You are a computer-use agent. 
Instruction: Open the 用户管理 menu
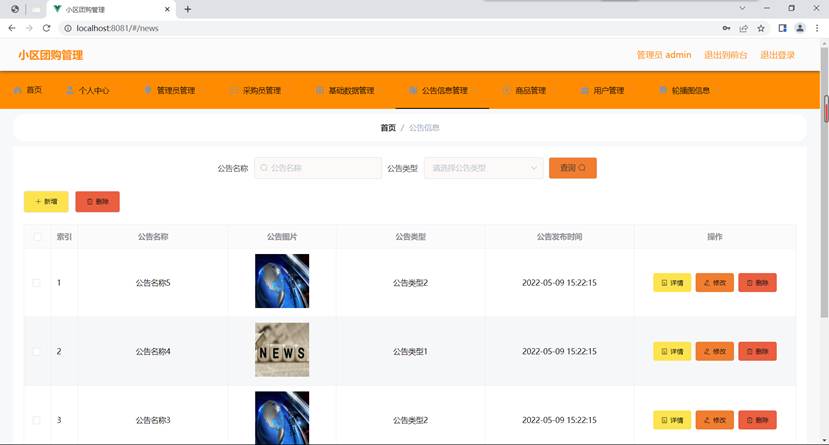[x=602, y=90]
